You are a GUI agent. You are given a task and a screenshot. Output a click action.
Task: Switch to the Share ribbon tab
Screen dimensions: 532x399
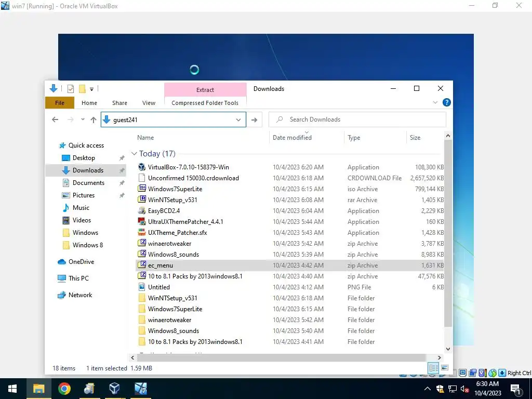(120, 103)
